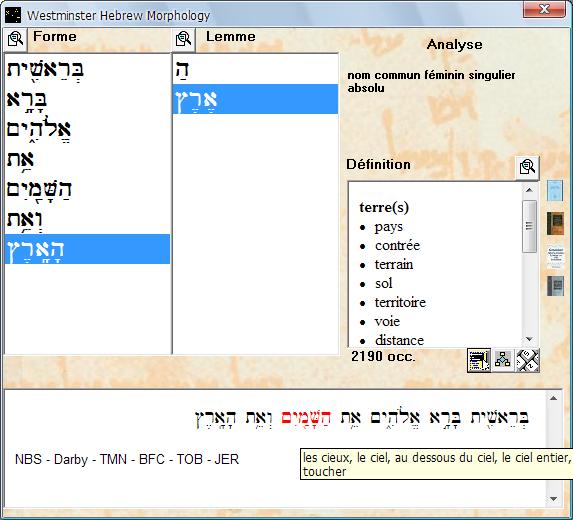Click the word בָּרָא in the verse line
Image resolution: width=573 pixels, height=520 pixels.
(445, 418)
